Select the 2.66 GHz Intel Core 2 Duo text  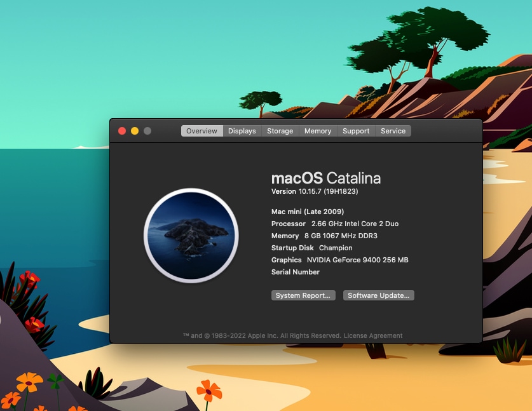click(x=355, y=224)
